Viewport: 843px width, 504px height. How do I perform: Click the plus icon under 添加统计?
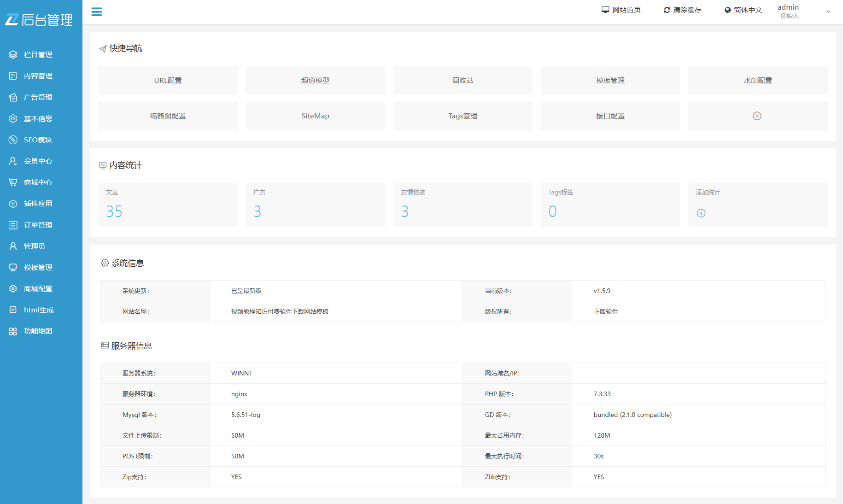pos(701,213)
